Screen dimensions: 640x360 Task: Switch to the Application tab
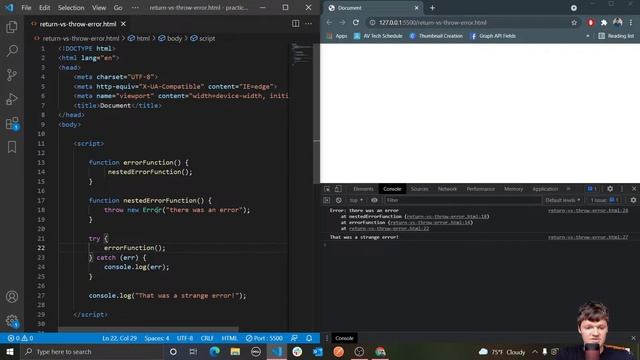coord(545,189)
